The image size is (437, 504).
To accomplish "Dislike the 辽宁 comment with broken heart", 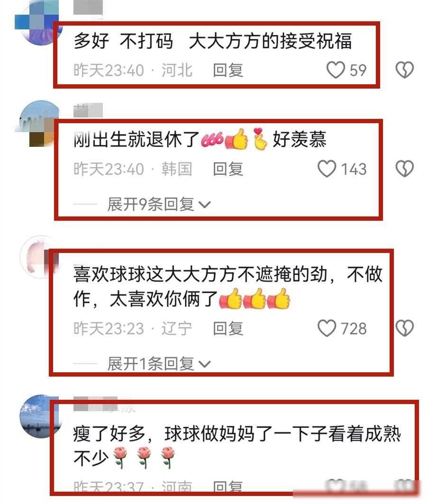I will (404, 328).
